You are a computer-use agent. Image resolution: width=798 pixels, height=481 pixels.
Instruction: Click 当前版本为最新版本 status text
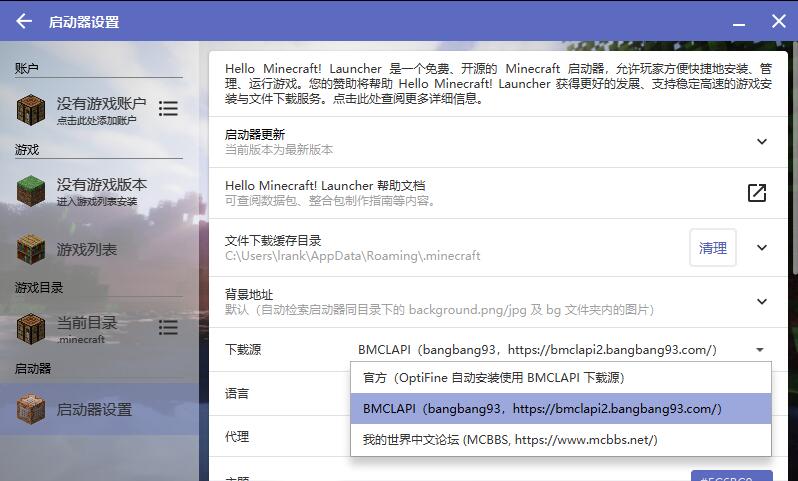(x=279, y=150)
